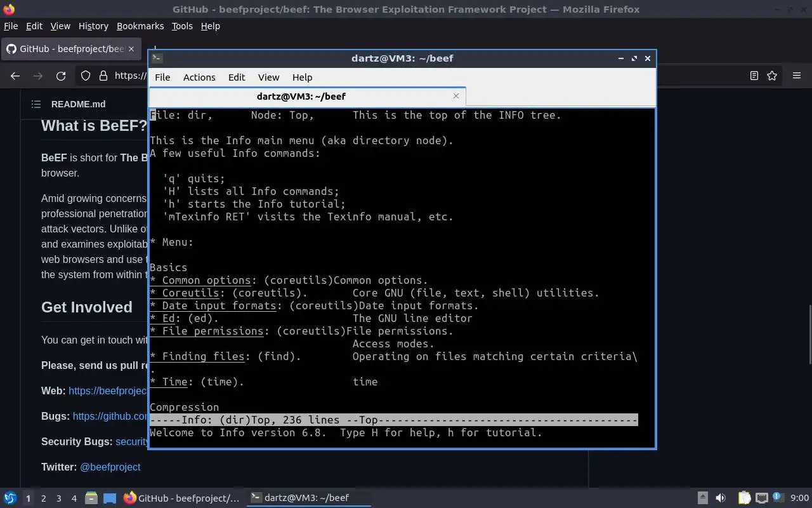Click 'Welcome to Info version 6.8' message
812x508 pixels.
click(238, 432)
